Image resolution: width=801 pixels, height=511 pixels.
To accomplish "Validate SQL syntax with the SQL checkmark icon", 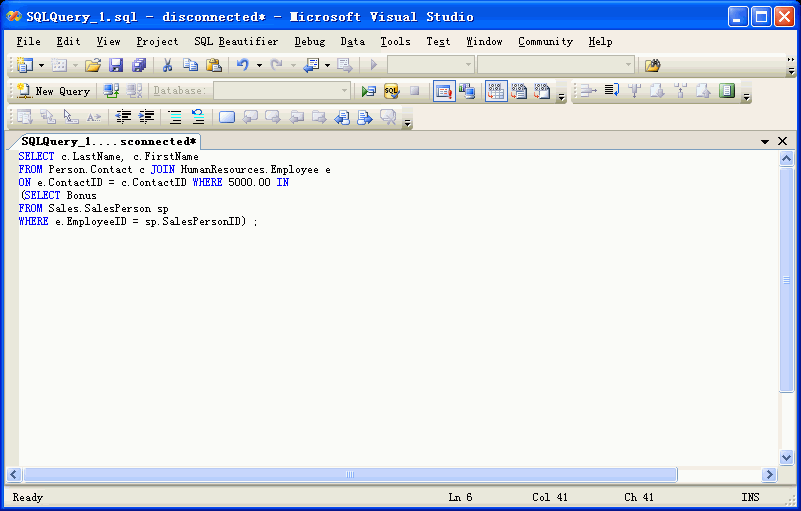I will [391, 91].
